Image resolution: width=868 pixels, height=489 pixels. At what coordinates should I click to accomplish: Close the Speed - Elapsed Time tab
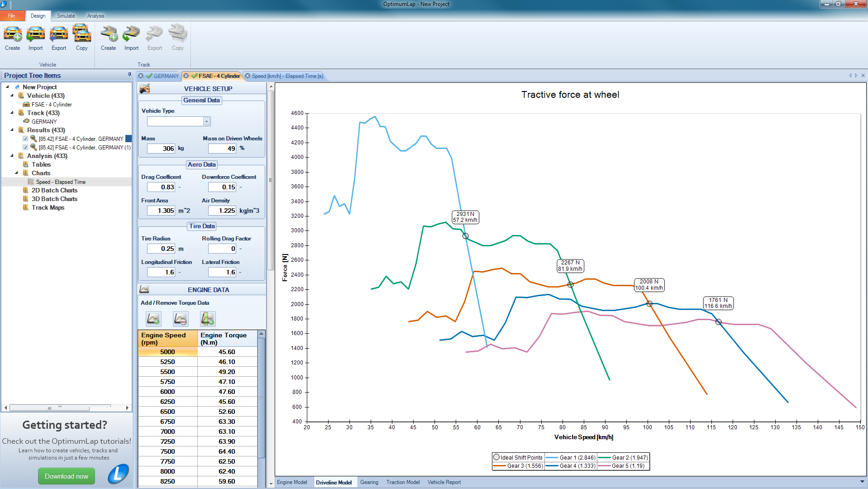(248, 76)
